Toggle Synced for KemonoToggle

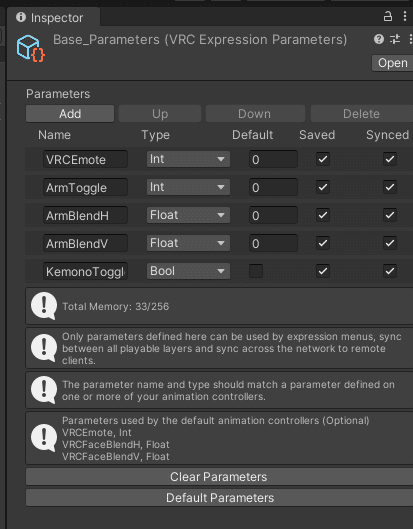(390, 271)
